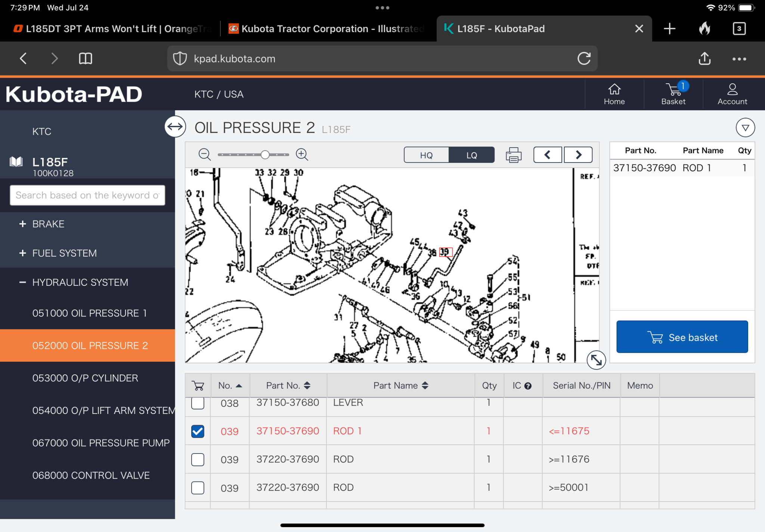Image resolution: width=765 pixels, height=532 pixels.
Task: Click basket entry 37150-37690 ROD 1
Action: (x=682, y=168)
